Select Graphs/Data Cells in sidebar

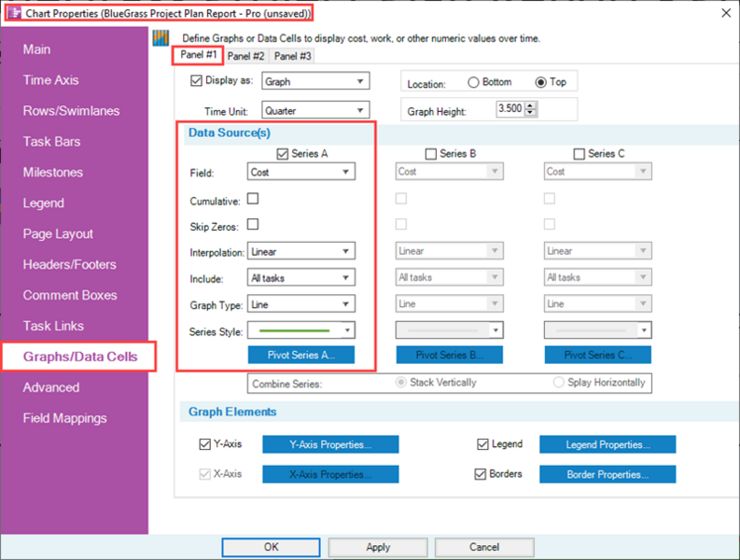[x=80, y=357]
